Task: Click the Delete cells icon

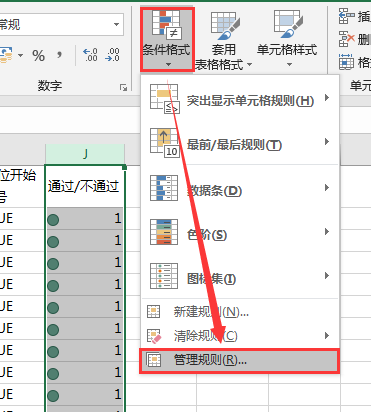Action: click(x=347, y=39)
